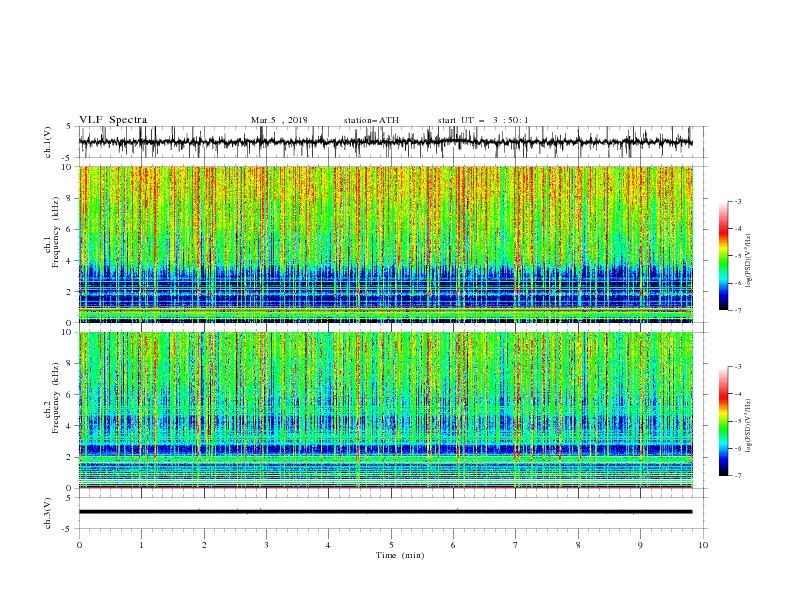Select the "Mar.5 , 2018" date text

pyautogui.click(x=279, y=120)
